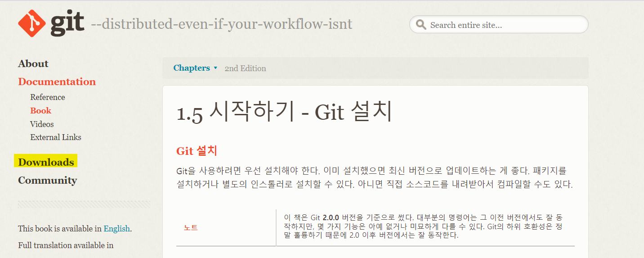Click the page title 1.5 시작하기 - Git 설치
Viewport: 644px width, 258px height.
point(285,113)
